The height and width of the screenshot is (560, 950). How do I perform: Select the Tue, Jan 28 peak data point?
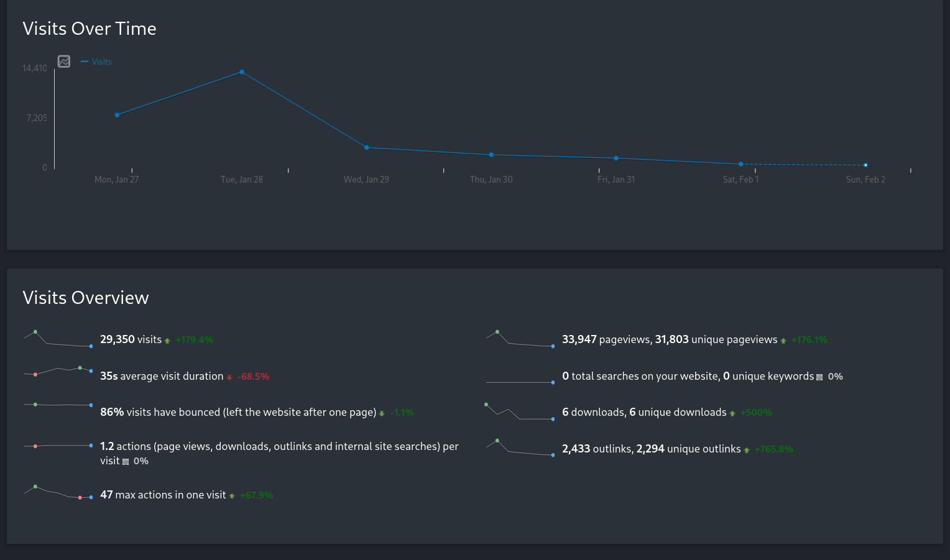pyautogui.click(x=242, y=72)
